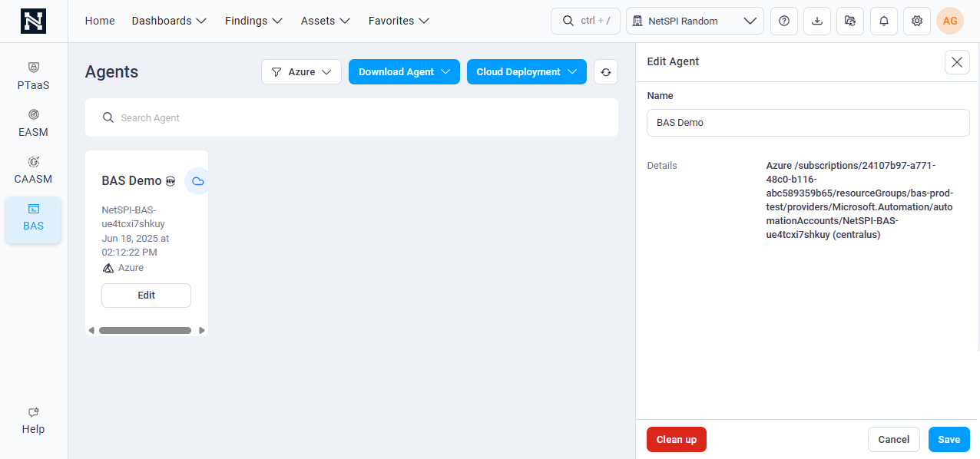
Task: Go to Home in top navigation
Action: coord(100,21)
